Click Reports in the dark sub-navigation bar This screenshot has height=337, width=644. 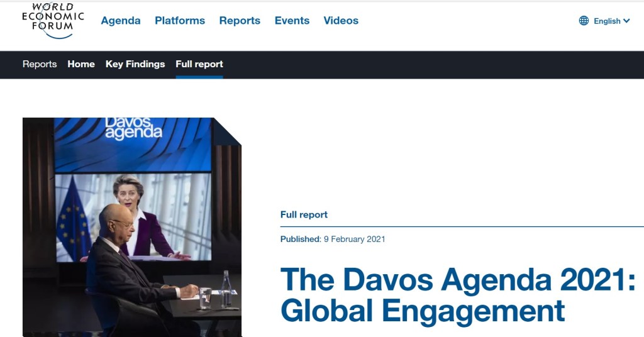point(40,64)
